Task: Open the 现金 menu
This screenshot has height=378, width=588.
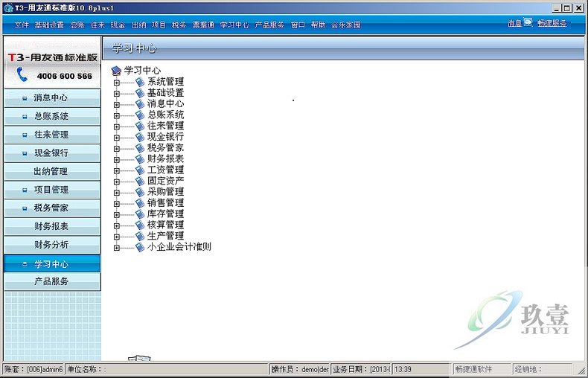Action: click(118, 25)
